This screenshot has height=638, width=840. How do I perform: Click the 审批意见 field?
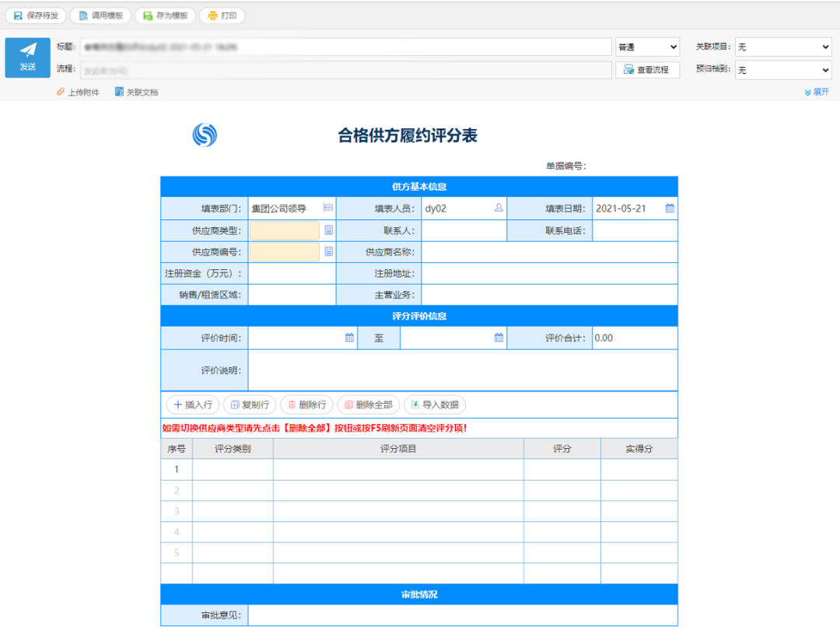click(x=463, y=615)
